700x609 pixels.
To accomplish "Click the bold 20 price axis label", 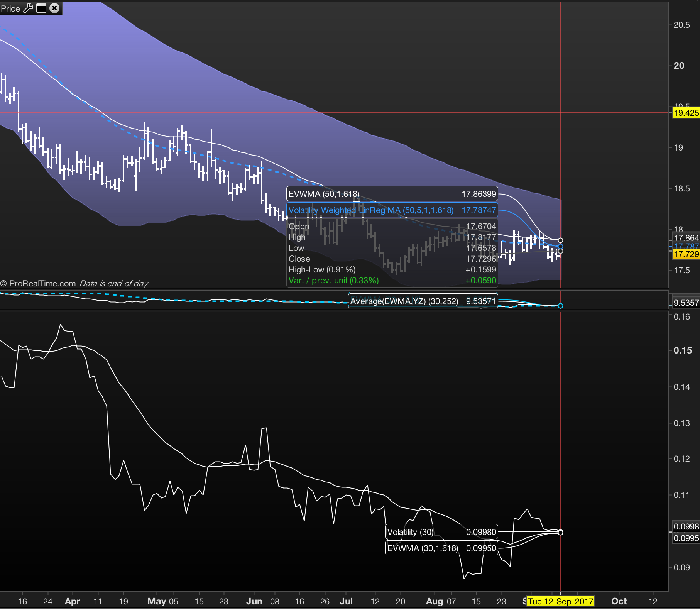I will click(x=679, y=66).
